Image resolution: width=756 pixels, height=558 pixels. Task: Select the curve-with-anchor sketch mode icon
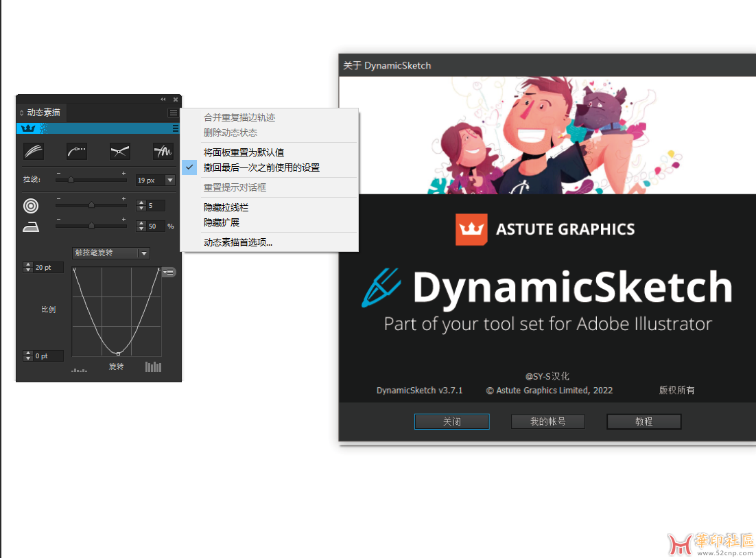coord(77,152)
